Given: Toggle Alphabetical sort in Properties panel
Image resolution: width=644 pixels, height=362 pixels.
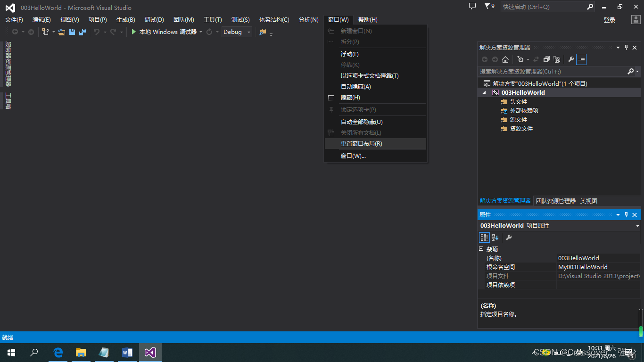Looking at the screenshot, I should (x=495, y=238).
